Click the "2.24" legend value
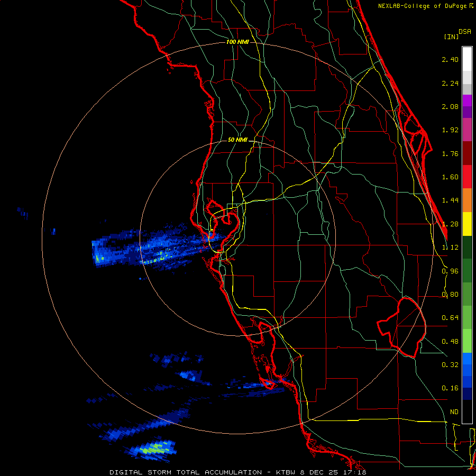The width and height of the screenshot is (476, 476). pyautogui.click(x=450, y=83)
